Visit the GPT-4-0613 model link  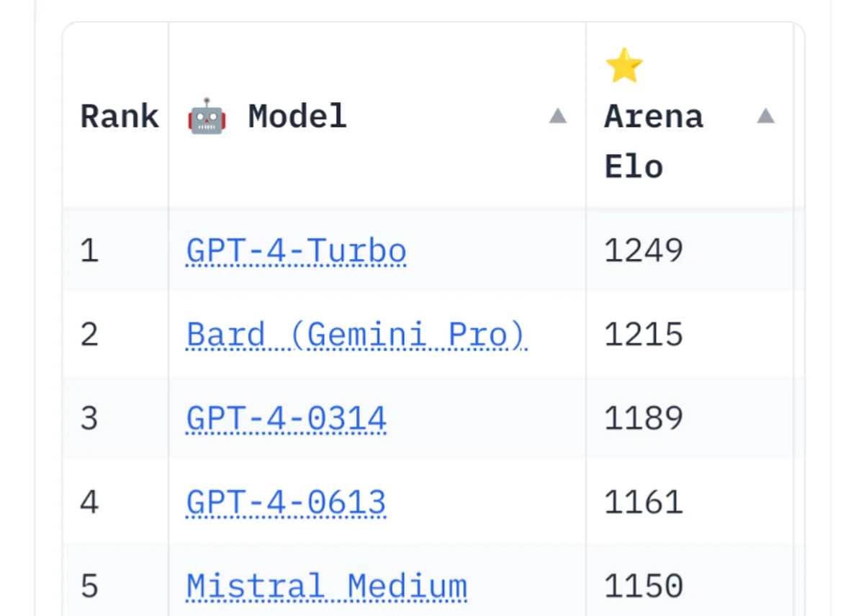(287, 502)
